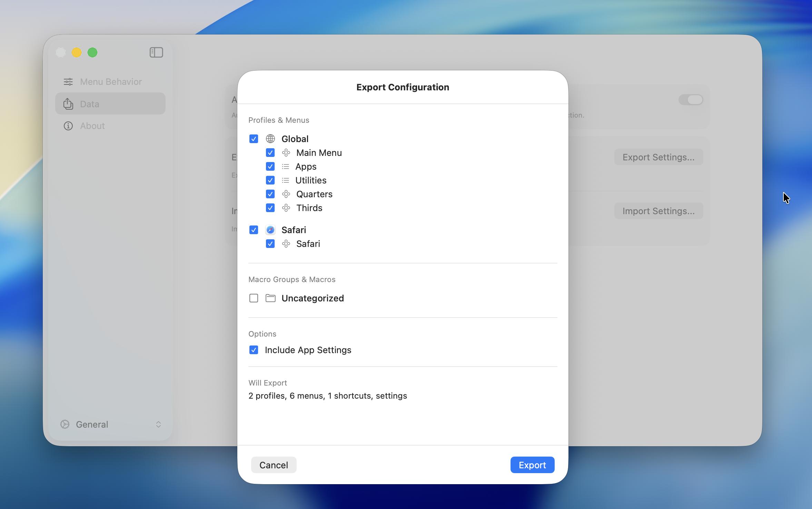
Task: Click the list icon beside Apps
Action: click(286, 166)
